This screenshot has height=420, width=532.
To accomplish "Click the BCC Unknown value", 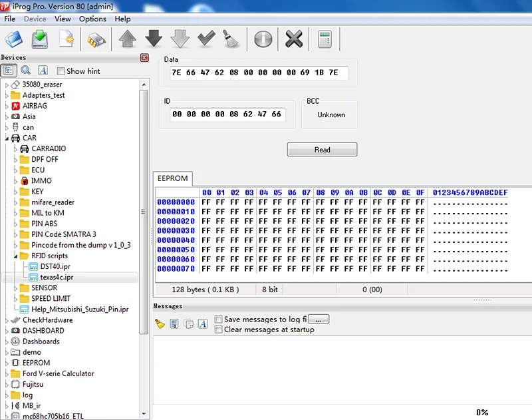I will pos(331,115).
